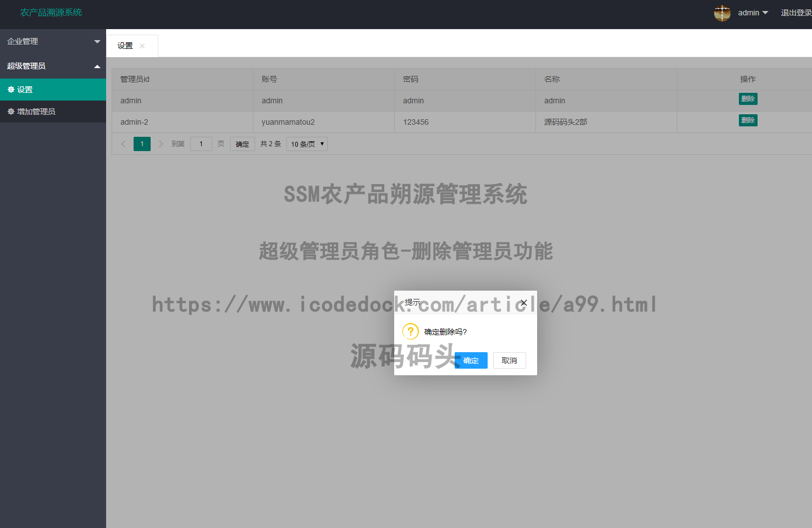This screenshot has height=528, width=812.
Task: Click the next page arrow in pagination
Action: (x=161, y=143)
